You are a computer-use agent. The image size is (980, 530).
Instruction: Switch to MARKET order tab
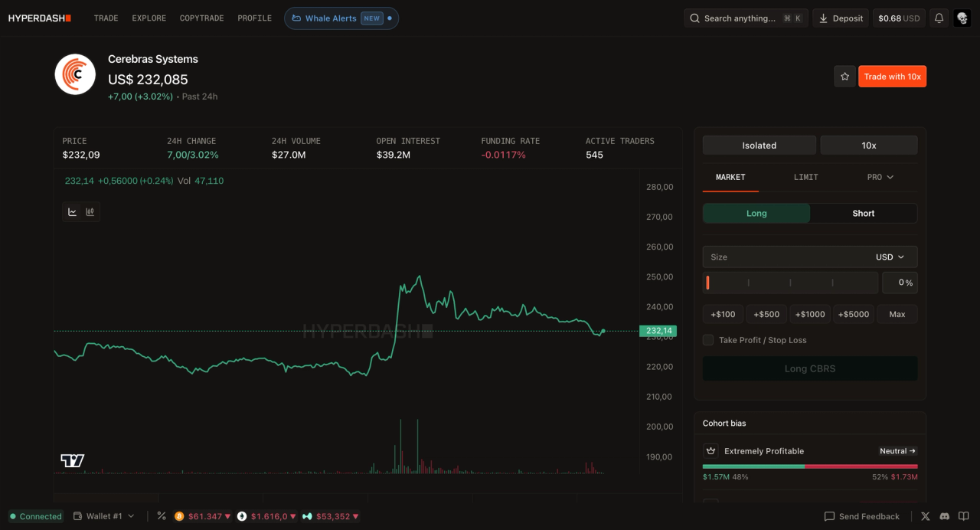pos(730,177)
